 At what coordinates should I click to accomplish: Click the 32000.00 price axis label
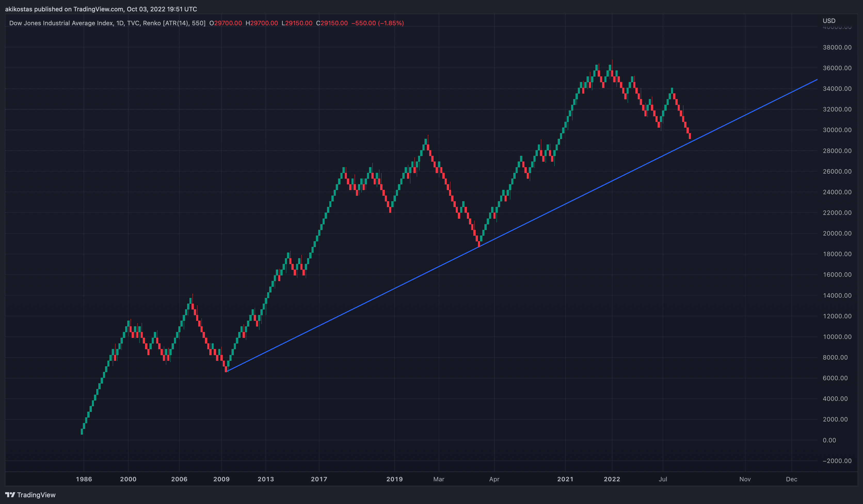click(837, 109)
